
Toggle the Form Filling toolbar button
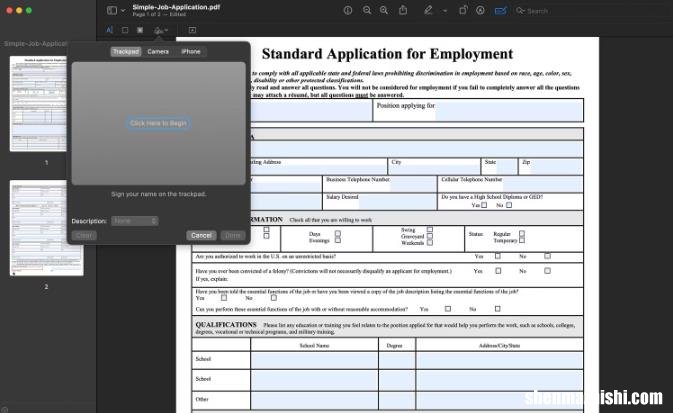(x=500, y=11)
